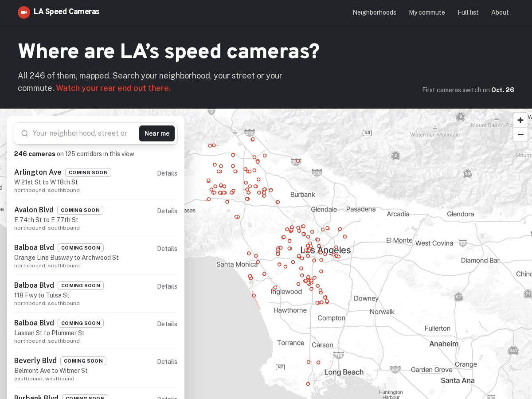
Task: Open Details for Balboa Blvd Orange Line Busway
Action: click(167, 249)
